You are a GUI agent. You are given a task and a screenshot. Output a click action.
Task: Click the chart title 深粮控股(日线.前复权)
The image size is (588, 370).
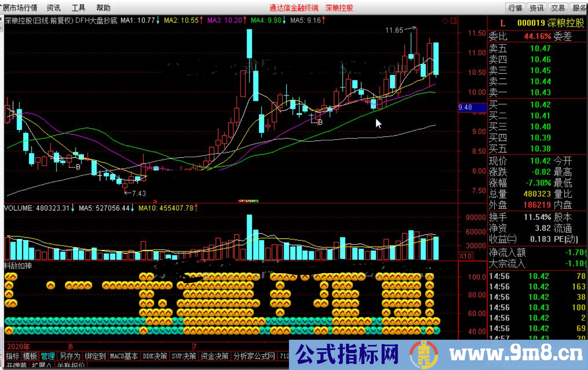pos(39,21)
